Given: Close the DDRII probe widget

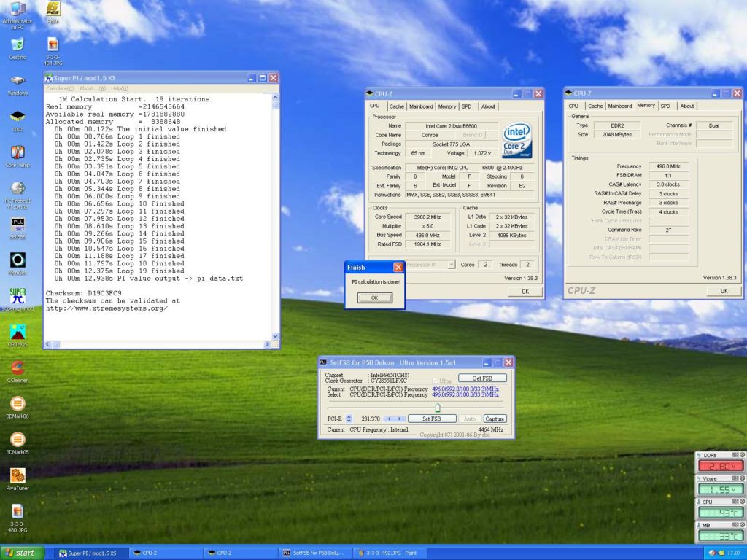Looking at the screenshot, I should [742, 455].
